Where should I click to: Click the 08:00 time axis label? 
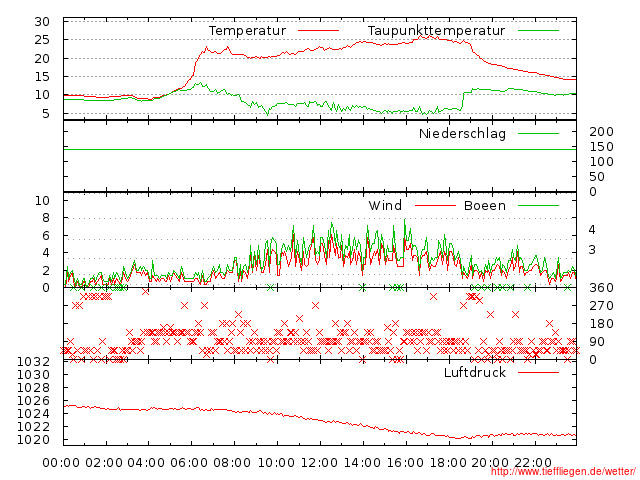(x=232, y=463)
